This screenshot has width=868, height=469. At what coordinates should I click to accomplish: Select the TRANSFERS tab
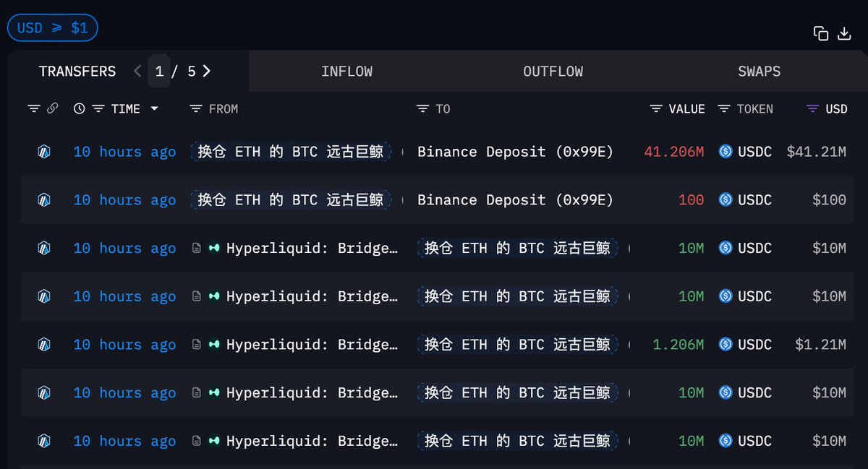tap(77, 71)
